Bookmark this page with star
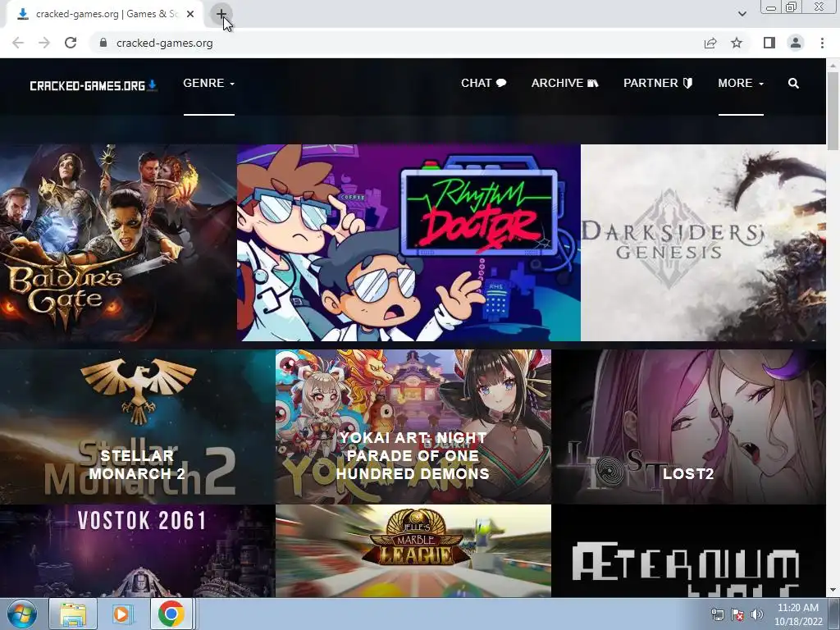This screenshot has width=840, height=630. [x=737, y=43]
